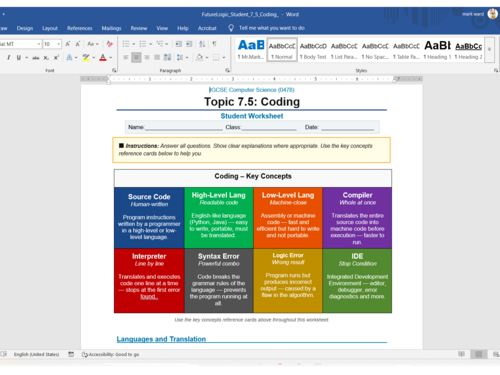This screenshot has height=375, width=500.
Task: Open font name dropdown
Action: coord(39,44)
